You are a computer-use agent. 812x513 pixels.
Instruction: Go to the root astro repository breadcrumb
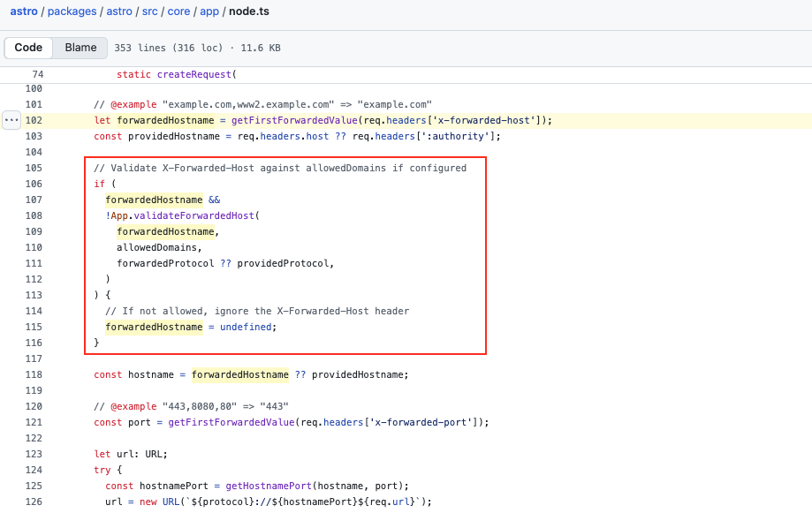click(x=24, y=11)
